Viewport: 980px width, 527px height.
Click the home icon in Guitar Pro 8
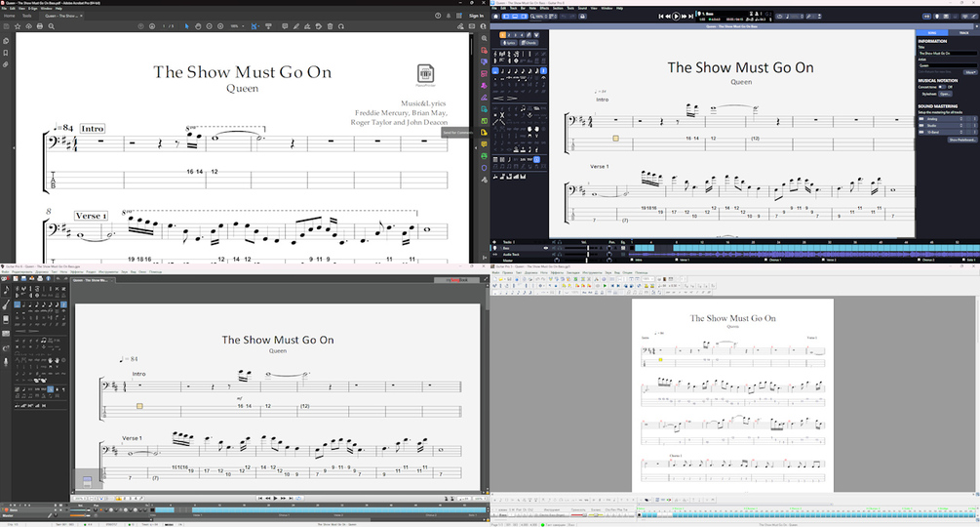click(x=495, y=17)
